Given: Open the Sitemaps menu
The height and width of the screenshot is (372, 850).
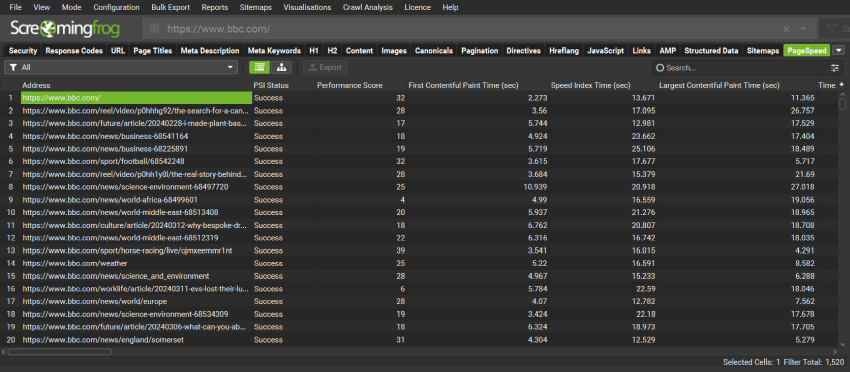Looking at the screenshot, I should (255, 8).
